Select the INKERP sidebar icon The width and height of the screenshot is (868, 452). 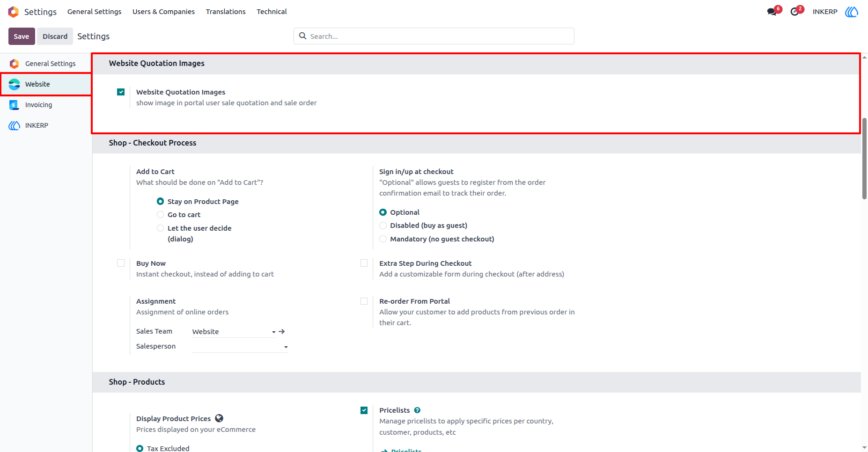15,125
